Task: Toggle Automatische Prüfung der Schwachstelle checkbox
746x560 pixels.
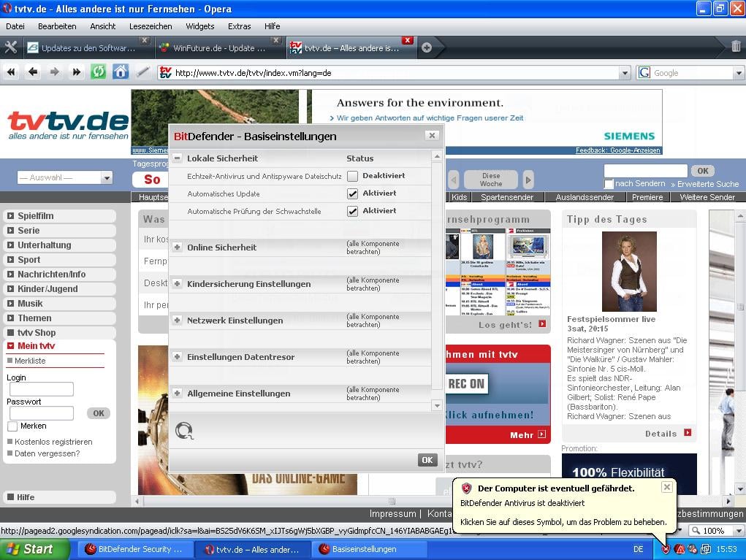Action: (353, 211)
